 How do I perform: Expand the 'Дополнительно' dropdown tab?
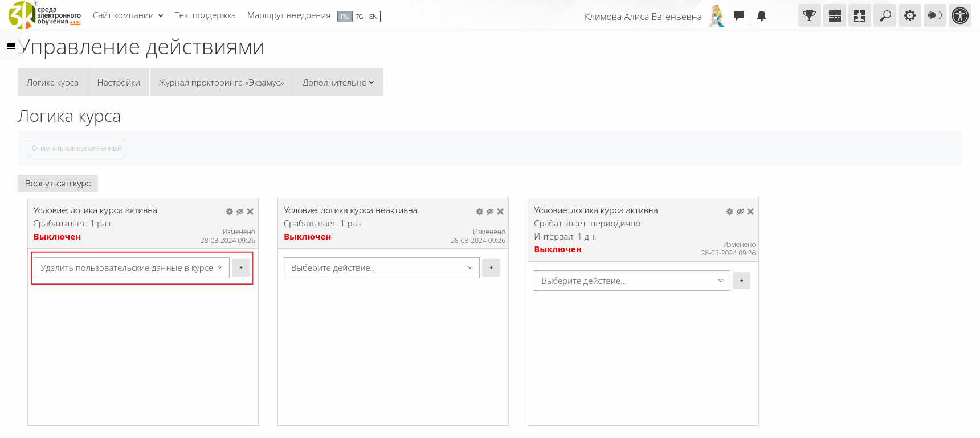338,83
